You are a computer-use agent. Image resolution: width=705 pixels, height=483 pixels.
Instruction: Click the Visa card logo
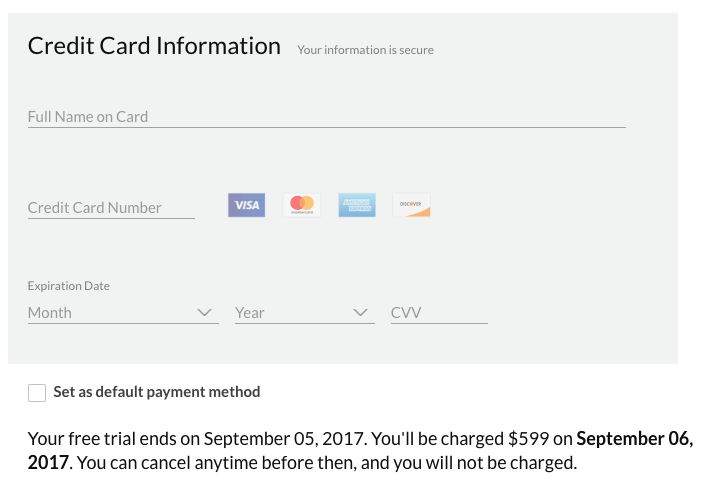pos(246,205)
